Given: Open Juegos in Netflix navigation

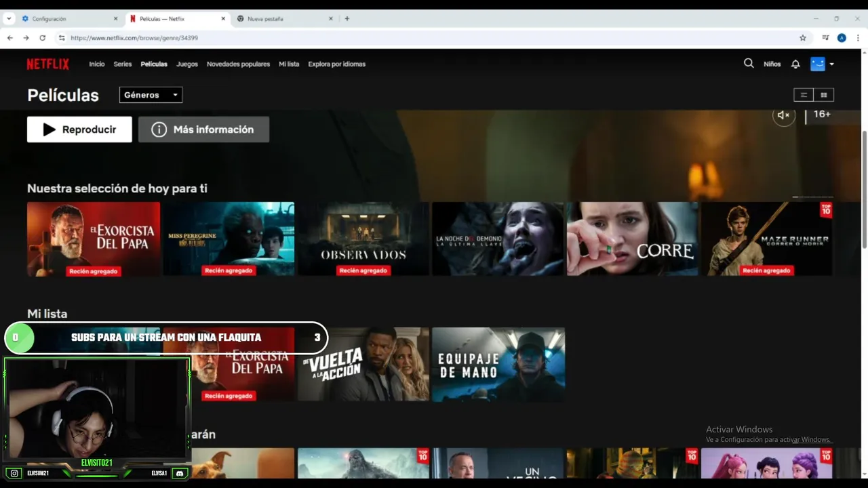Looking at the screenshot, I should 187,64.
